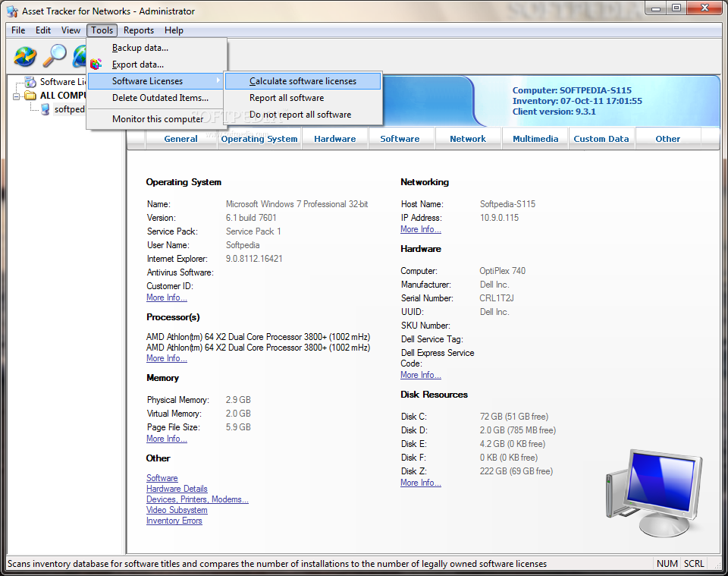728x576 pixels.
Task: Switch to the Other tab
Action: [667, 139]
